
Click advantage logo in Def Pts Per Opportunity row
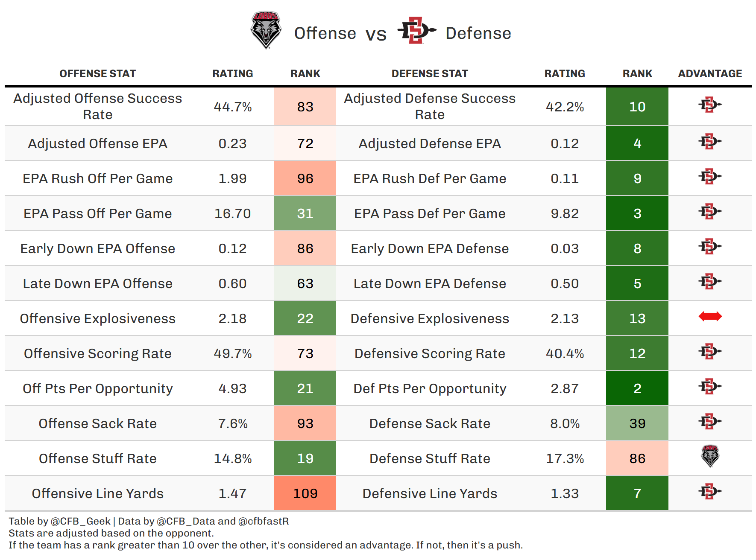tap(710, 386)
